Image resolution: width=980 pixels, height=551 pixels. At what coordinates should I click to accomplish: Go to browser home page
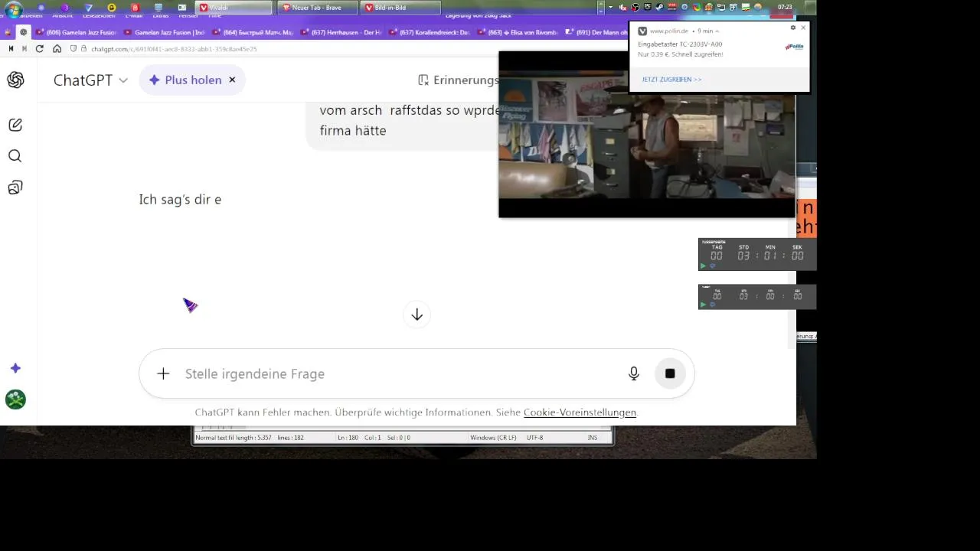(57, 48)
